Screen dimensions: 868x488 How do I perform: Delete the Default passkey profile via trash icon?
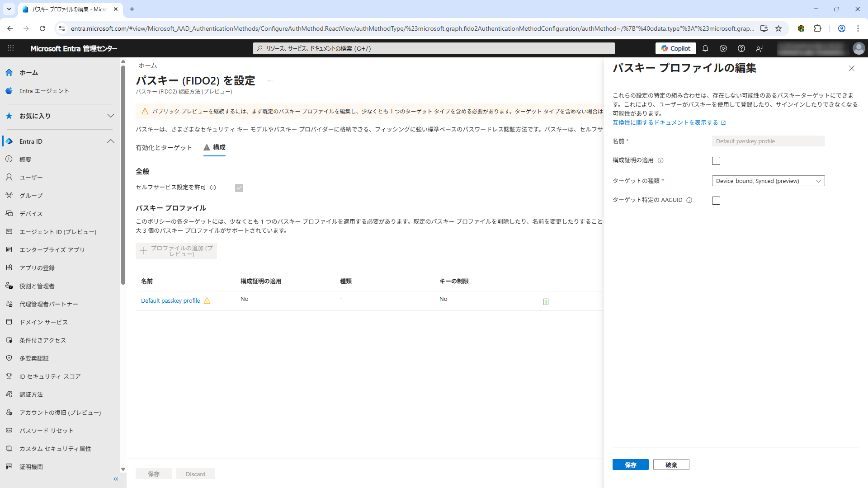pyautogui.click(x=546, y=301)
